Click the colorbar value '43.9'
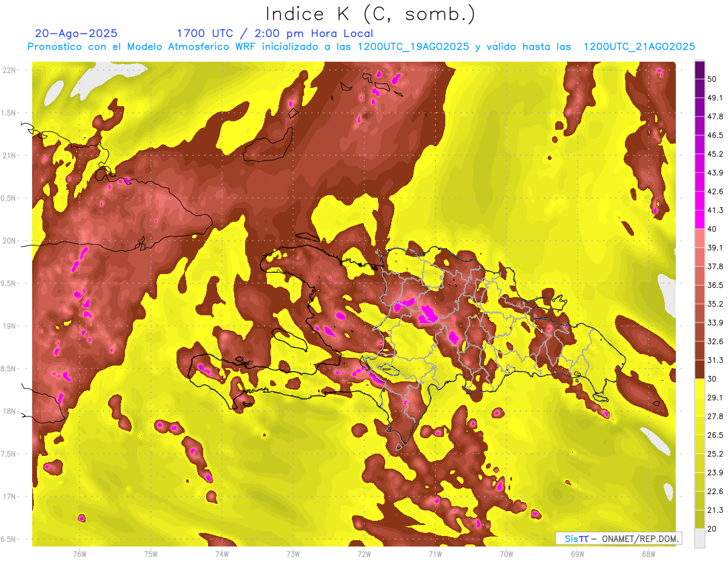This screenshot has height=562, width=728. [x=715, y=173]
